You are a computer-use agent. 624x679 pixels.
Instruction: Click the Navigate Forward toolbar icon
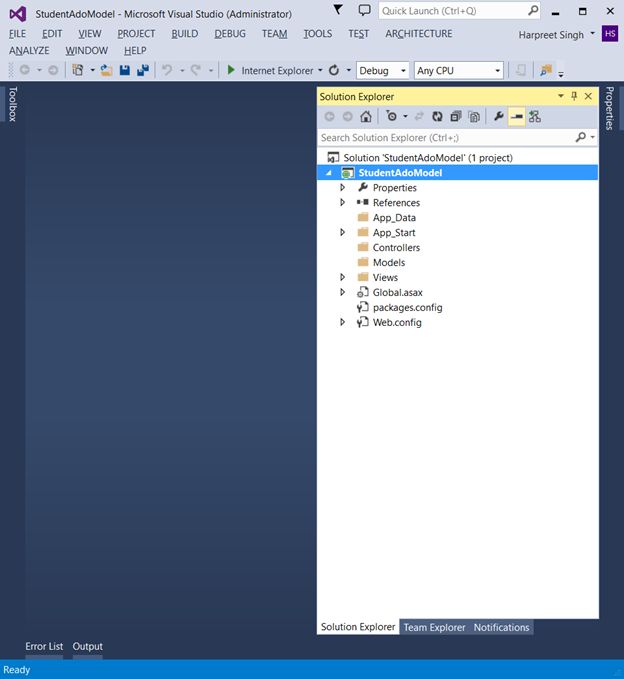coord(53,70)
